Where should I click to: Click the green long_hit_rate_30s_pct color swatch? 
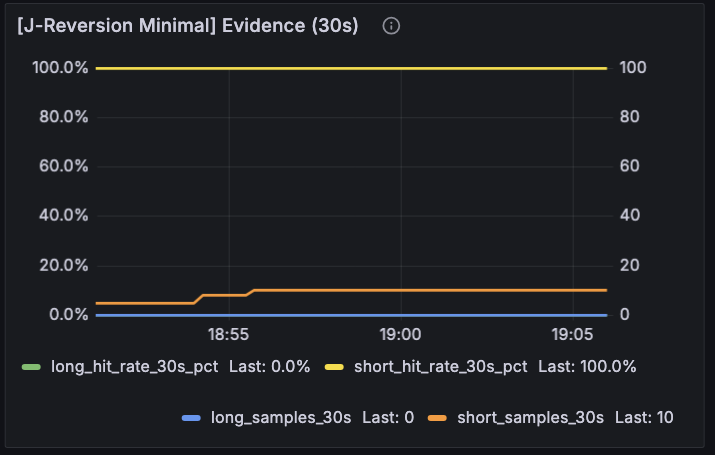(32, 368)
